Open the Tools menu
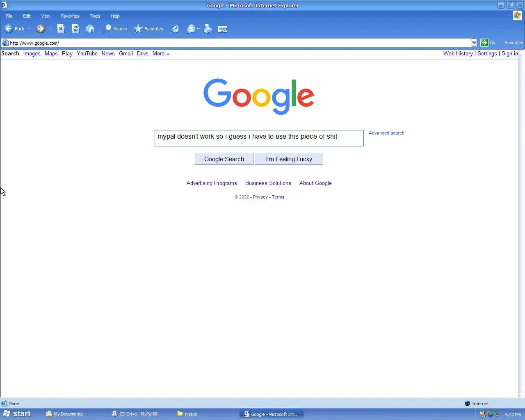 pos(95,16)
